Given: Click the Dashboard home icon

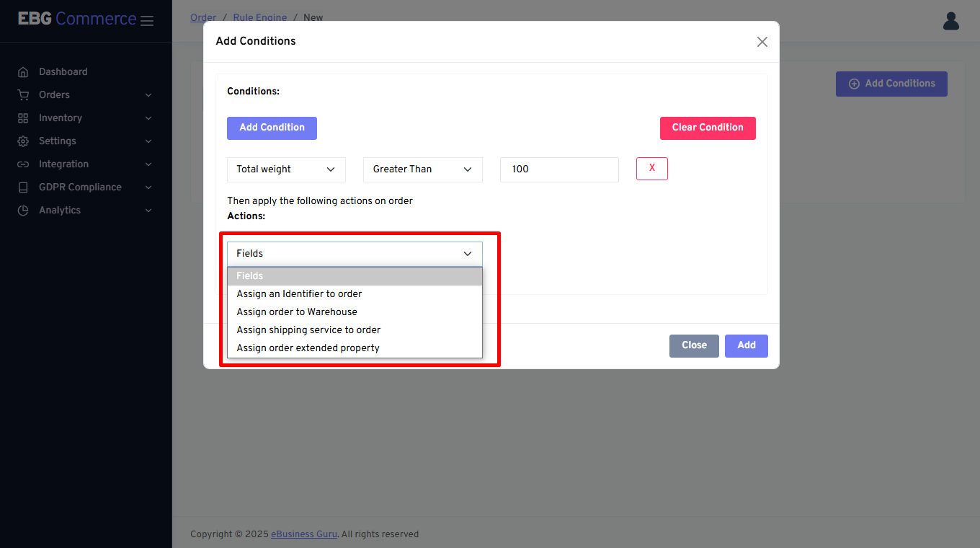Looking at the screenshot, I should (23, 72).
